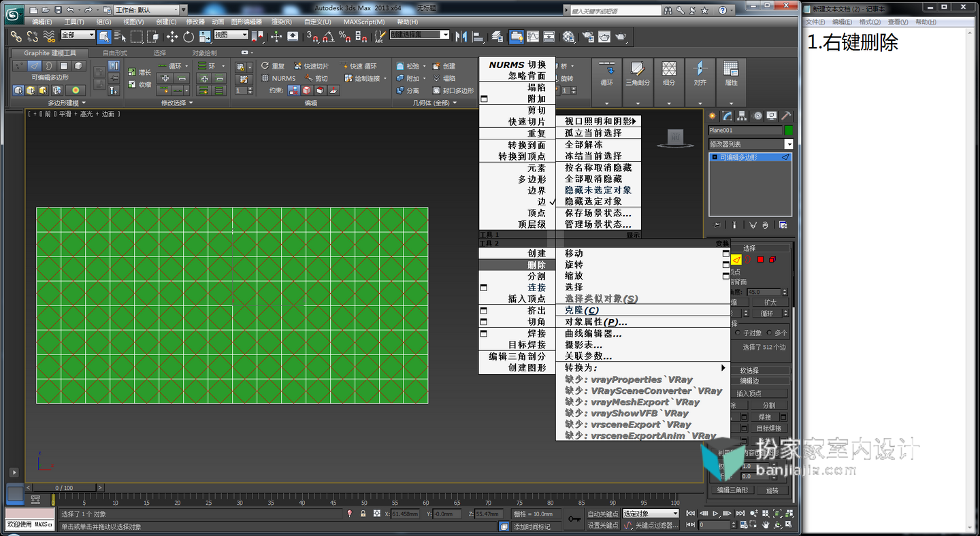980x536 pixels.
Task: Click the 自动关键点 button
Action: pyautogui.click(x=603, y=514)
